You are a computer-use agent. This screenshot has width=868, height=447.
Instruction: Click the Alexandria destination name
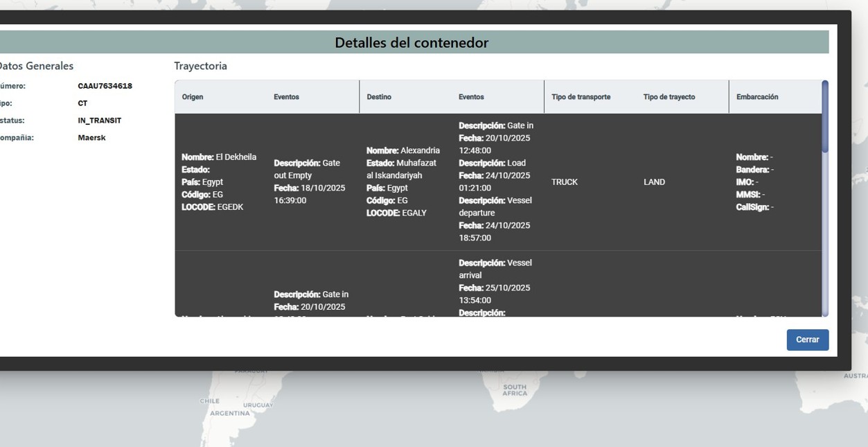pos(420,150)
